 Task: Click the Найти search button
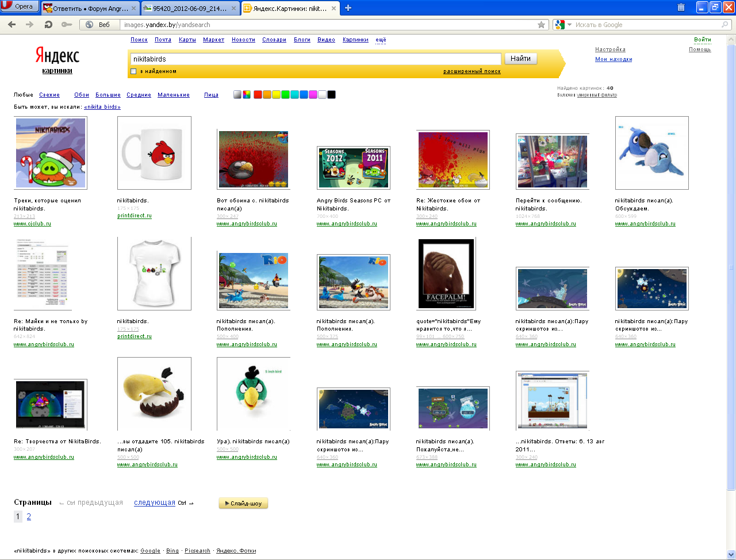pyautogui.click(x=520, y=59)
